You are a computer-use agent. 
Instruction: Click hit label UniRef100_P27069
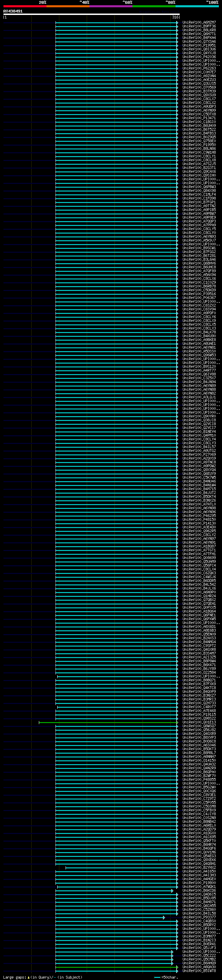coord(199,454)
